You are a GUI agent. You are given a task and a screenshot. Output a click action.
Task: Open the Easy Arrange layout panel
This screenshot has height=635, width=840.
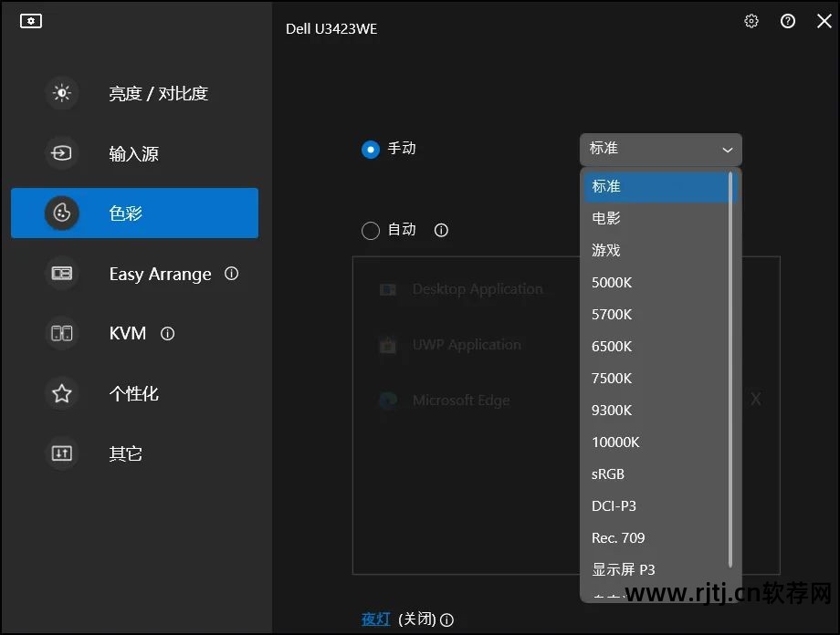[x=61, y=274]
